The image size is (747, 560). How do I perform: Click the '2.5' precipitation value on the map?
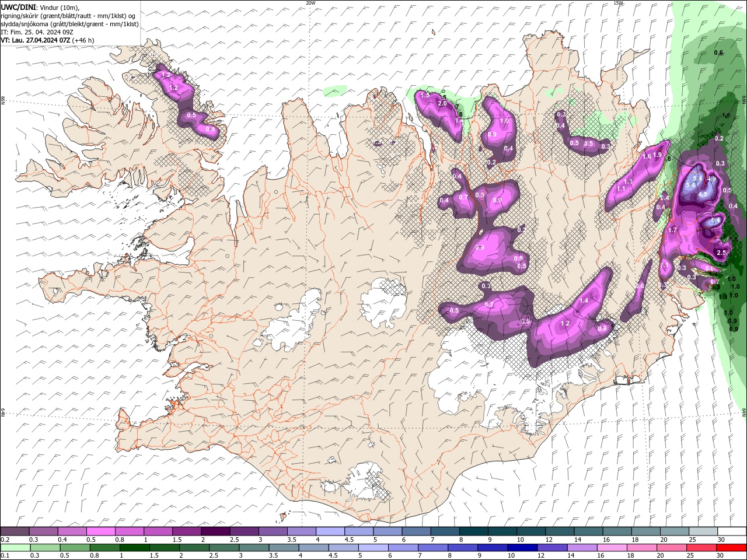click(721, 253)
